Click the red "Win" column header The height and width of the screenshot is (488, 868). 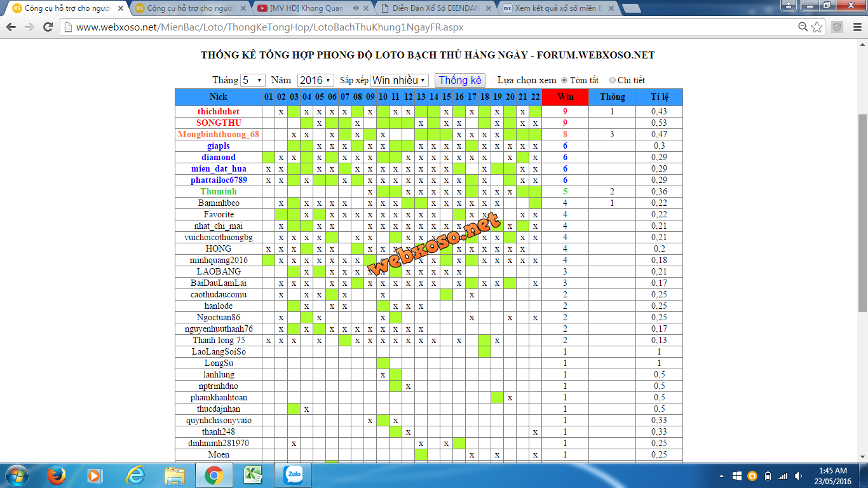(565, 97)
